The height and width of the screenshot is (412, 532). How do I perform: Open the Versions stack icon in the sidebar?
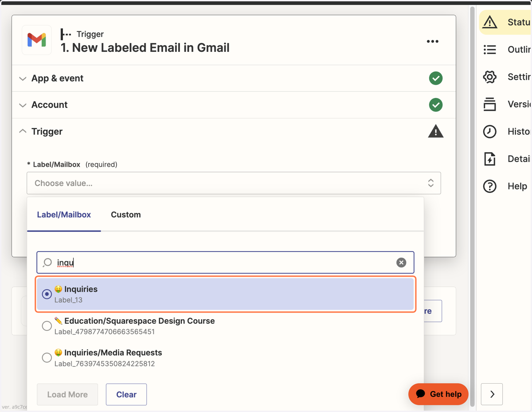click(x=490, y=104)
